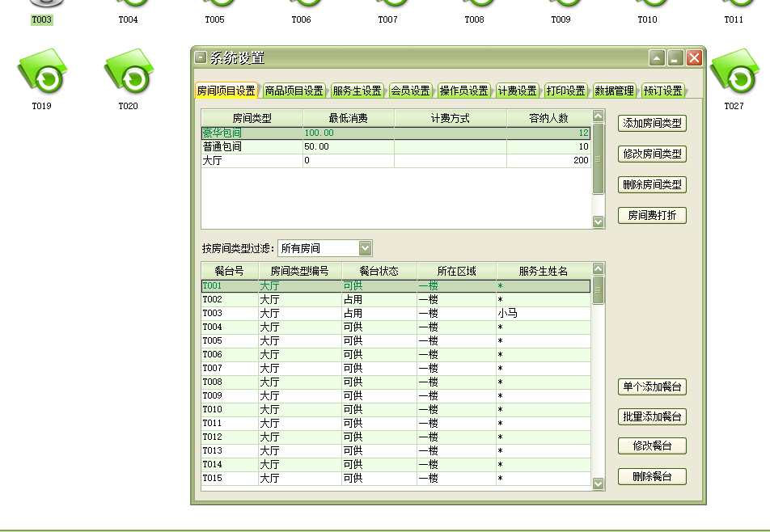Select the T003 row in the 餐台 list
This screenshot has width=770, height=532.
tap(396, 314)
